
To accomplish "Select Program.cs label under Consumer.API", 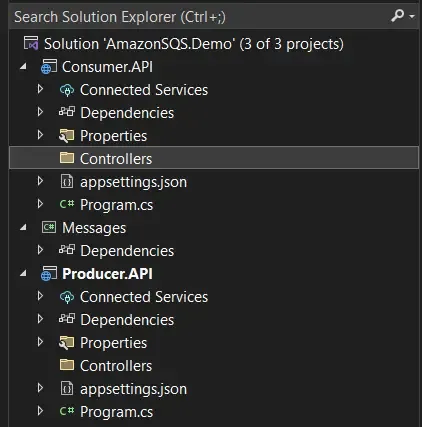I will coord(116,205).
